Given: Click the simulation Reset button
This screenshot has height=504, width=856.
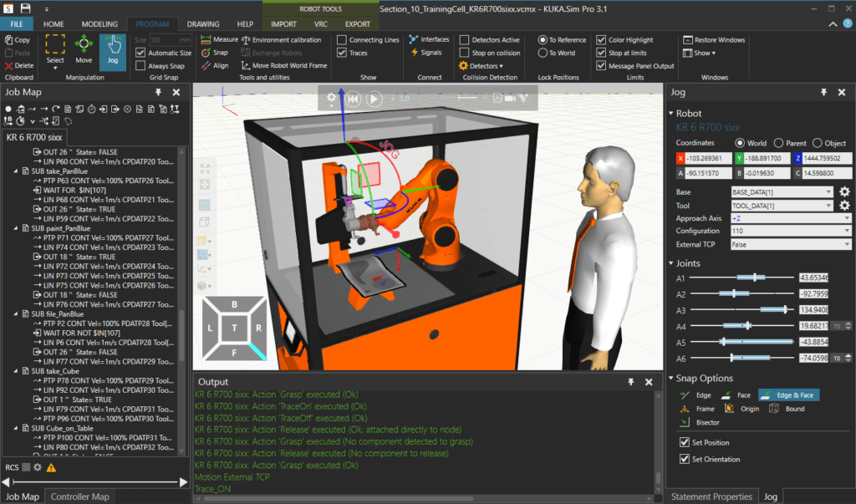Looking at the screenshot, I should point(352,98).
